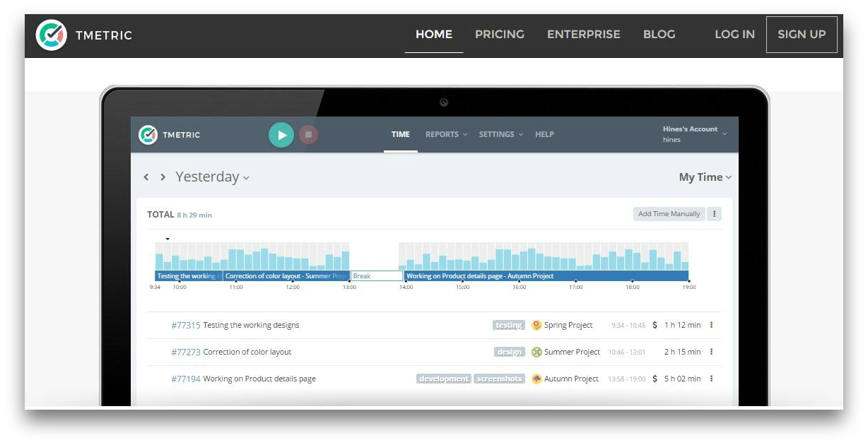
Task: Start the timer with the green play button
Action: [x=281, y=134]
